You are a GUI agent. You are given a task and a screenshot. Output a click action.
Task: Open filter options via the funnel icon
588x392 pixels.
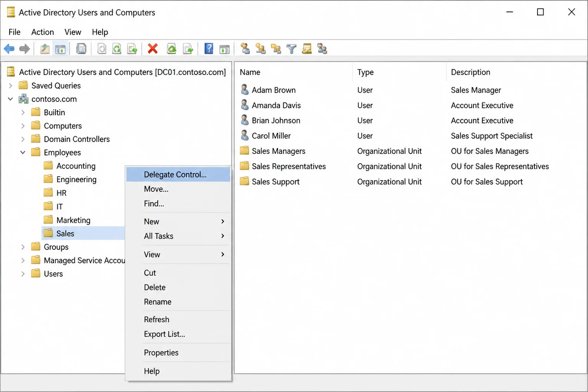pos(291,49)
